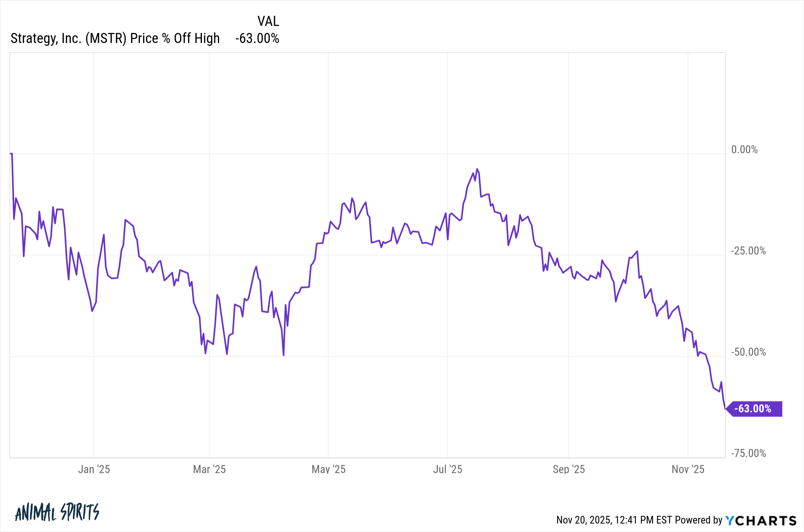Click the YCharts logo
The image size is (804, 532).
[761, 520]
